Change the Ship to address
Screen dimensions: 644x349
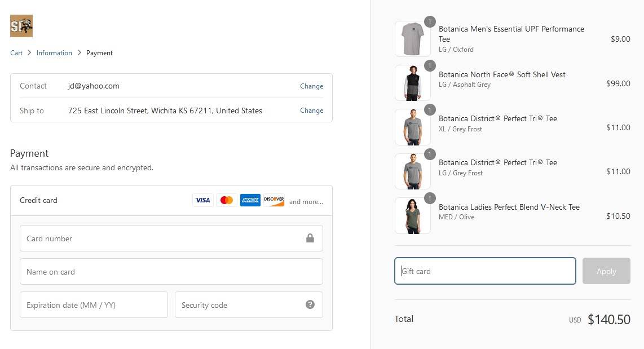click(x=311, y=111)
